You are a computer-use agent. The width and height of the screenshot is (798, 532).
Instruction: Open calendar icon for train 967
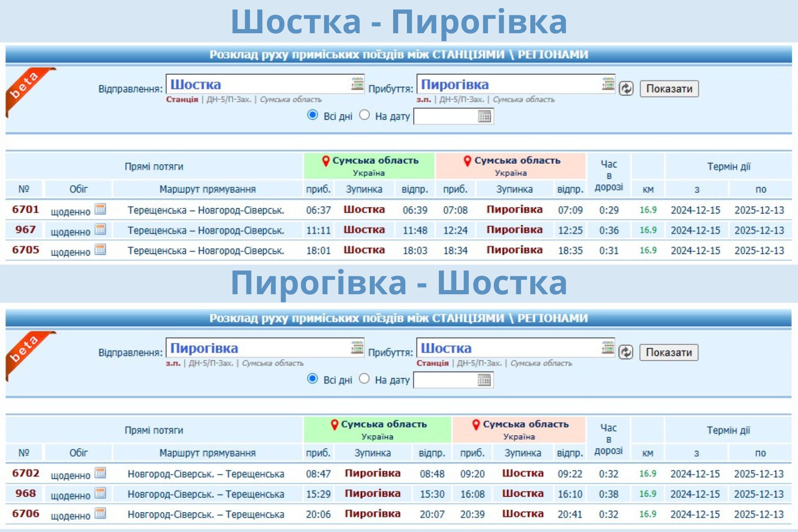pos(100,229)
